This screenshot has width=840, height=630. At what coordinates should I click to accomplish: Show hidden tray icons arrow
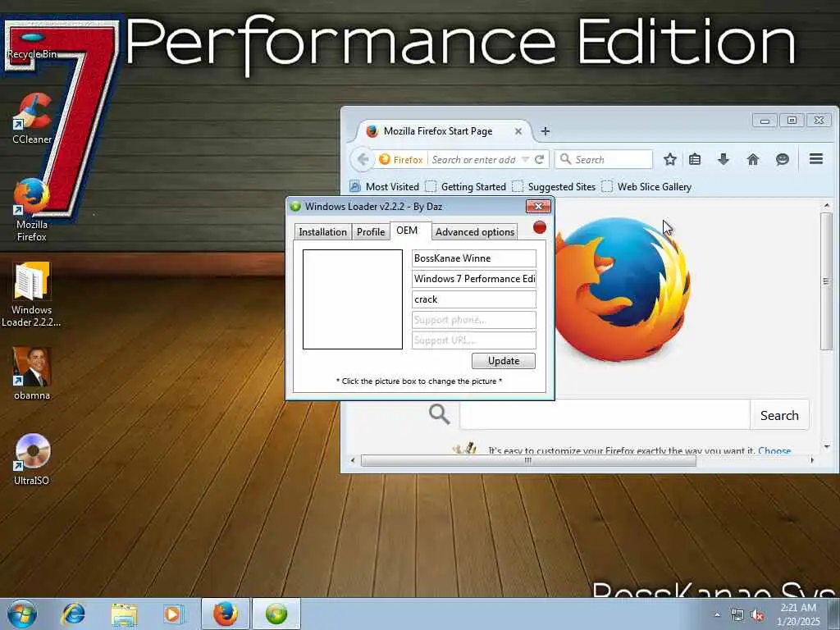click(x=717, y=614)
